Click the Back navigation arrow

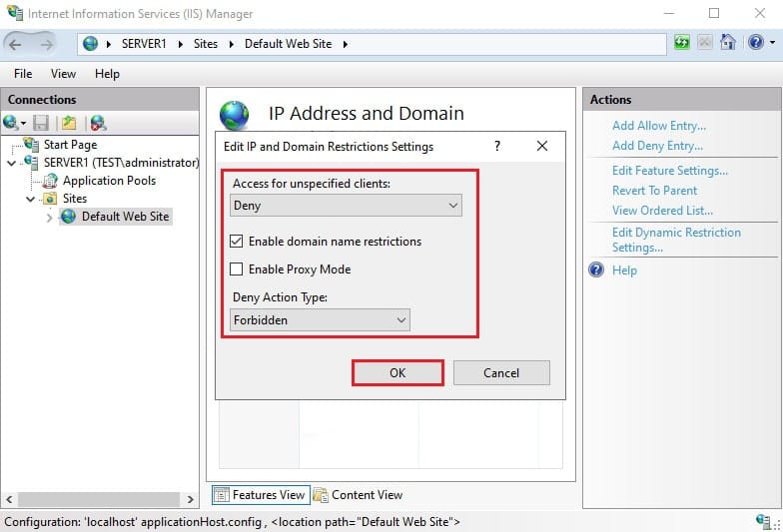pyautogui.click(x=15, y=44)
